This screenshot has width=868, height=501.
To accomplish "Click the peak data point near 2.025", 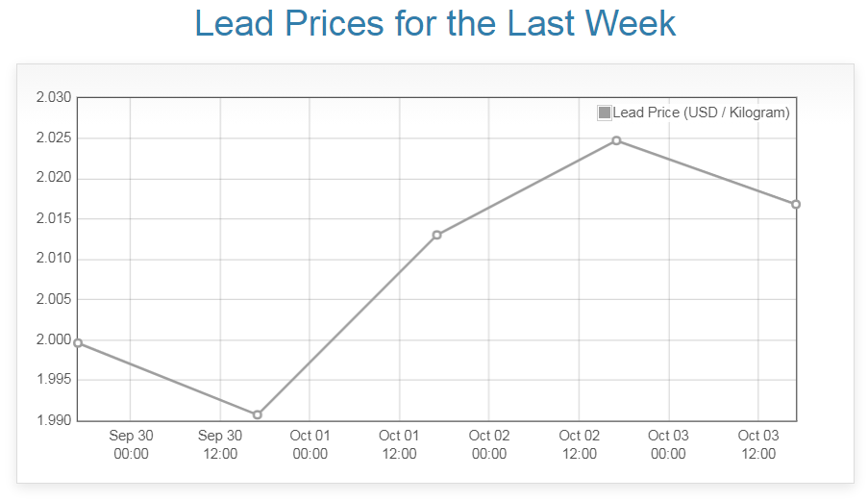I will pyautogui.click(x=616, y=140).
